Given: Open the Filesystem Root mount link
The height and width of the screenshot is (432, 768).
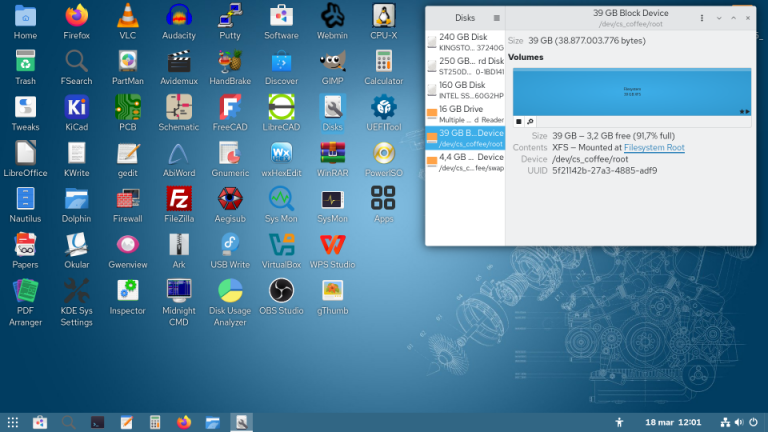Looking at the screenshot, I should (648, 148).
